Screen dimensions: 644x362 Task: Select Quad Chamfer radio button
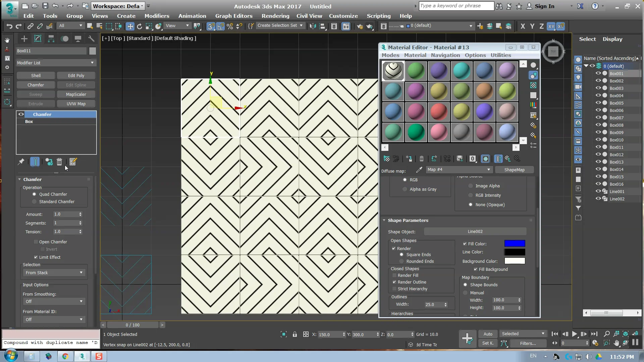[34, 194]
